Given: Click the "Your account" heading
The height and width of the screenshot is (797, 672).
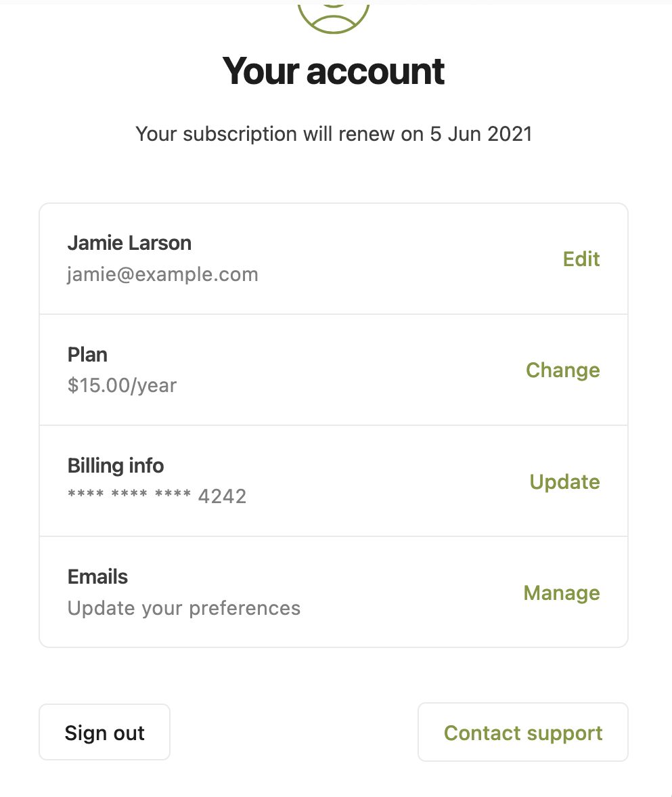Looking at the screenshot, I should coord(334,71).
